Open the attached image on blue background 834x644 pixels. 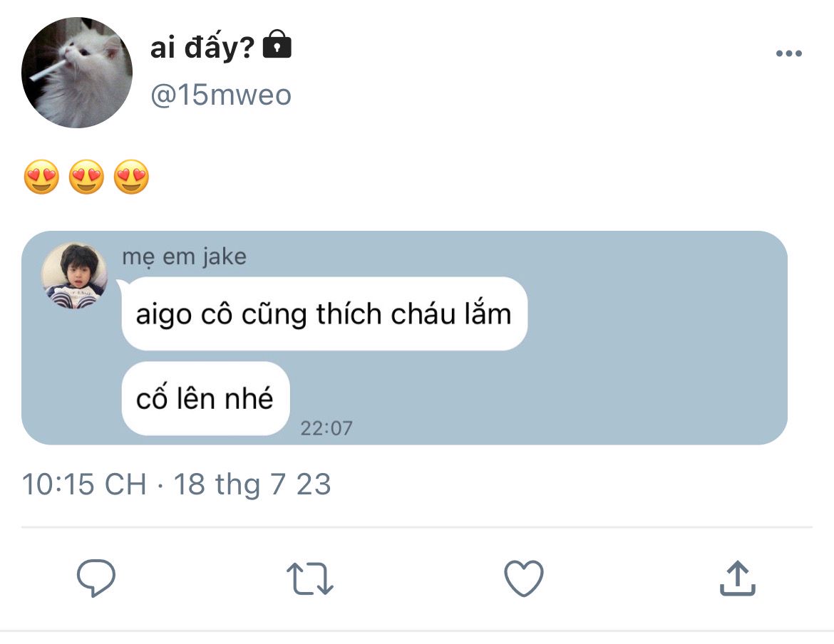click(x=404, y=338)
